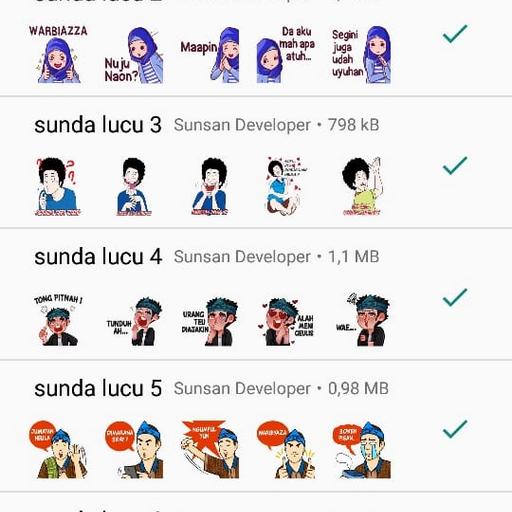512x512 pixels.
Task: Select the pointing man sticker in sunda lucu 5
Action: click(x=210, y=450)
